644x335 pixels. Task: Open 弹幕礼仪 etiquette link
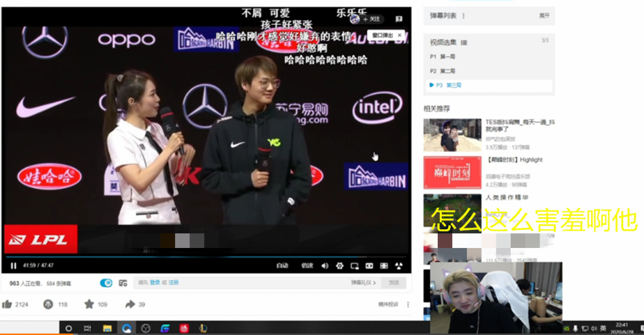click(363, 283)
